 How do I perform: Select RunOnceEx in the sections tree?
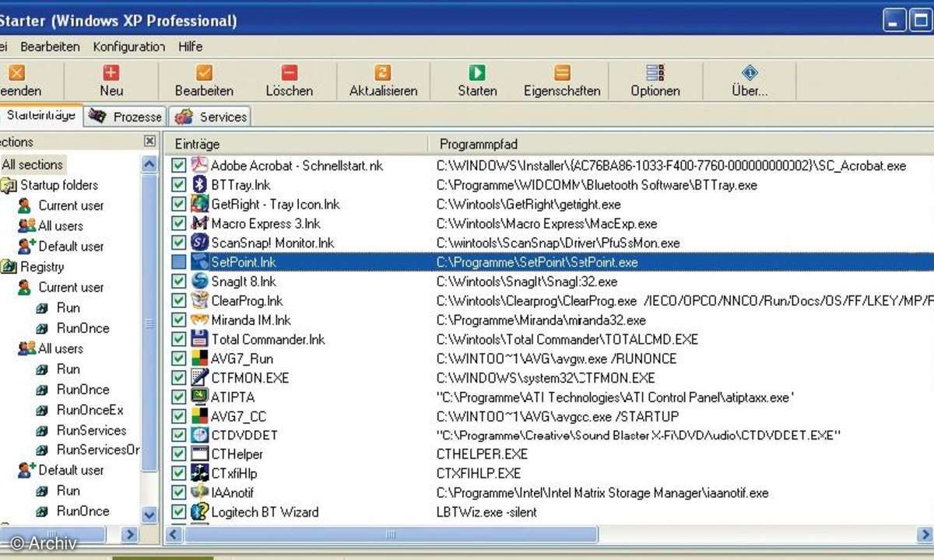click(90, 410)
